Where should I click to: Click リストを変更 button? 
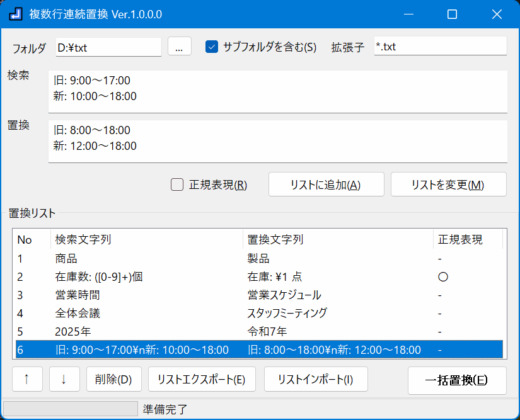448,184
